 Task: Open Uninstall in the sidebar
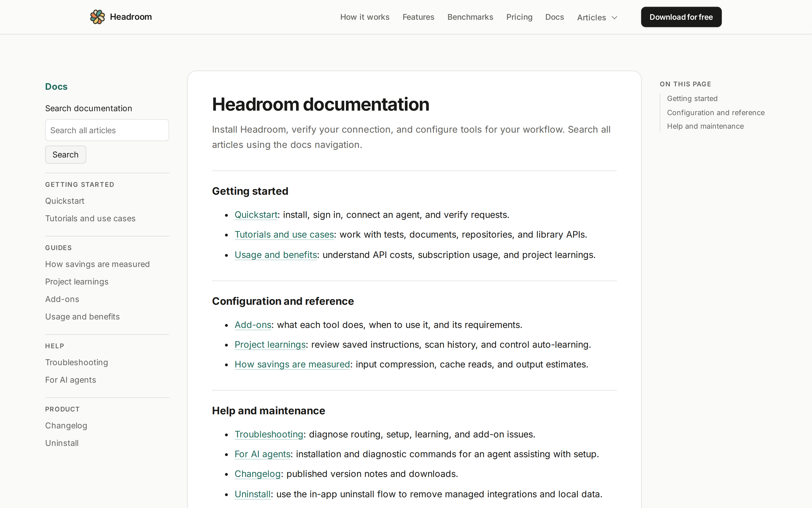pyautogui.click(x=62, y=443)
